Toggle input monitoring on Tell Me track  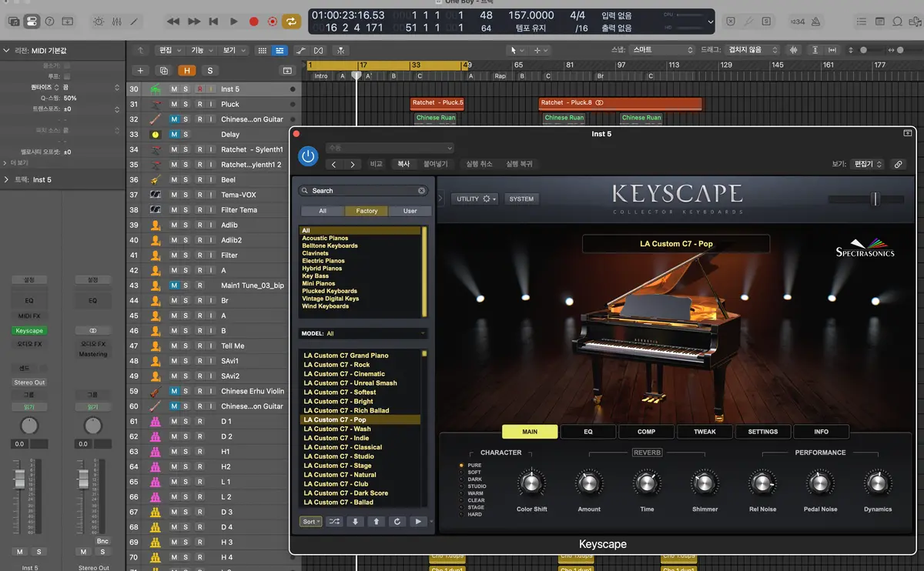212,346
